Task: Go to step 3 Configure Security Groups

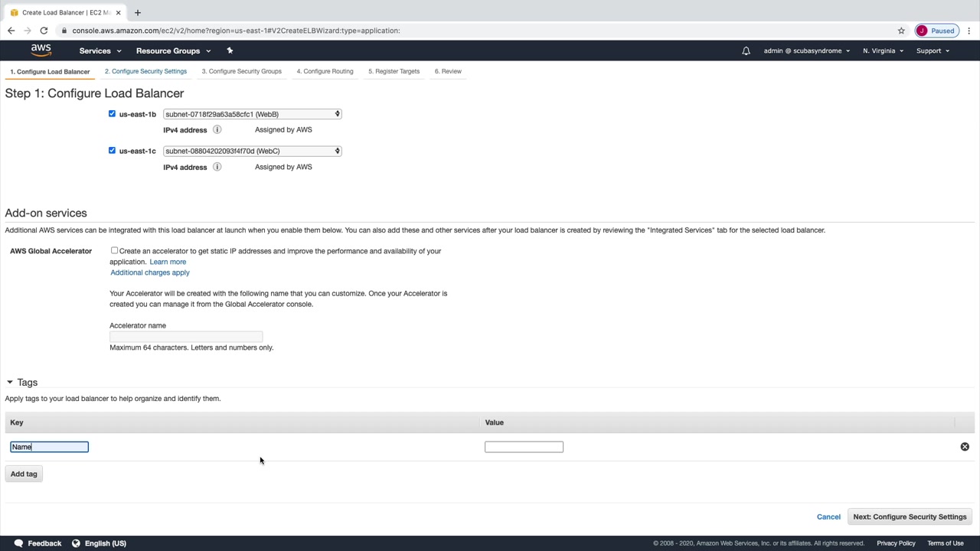Action: [x=242, y=71]
